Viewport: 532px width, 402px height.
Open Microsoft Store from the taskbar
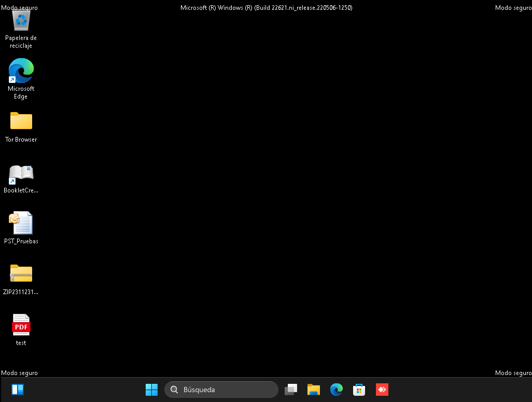pos(359,390)
